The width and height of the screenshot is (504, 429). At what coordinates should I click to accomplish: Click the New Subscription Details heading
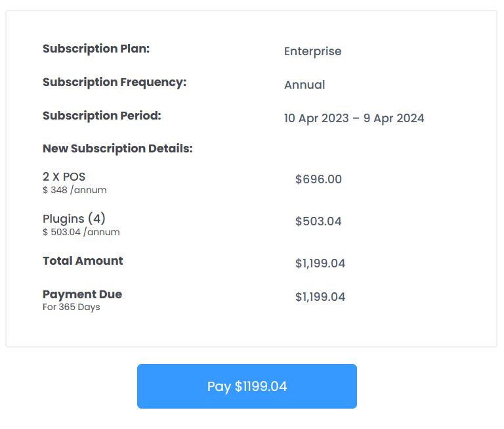point(117,148)
